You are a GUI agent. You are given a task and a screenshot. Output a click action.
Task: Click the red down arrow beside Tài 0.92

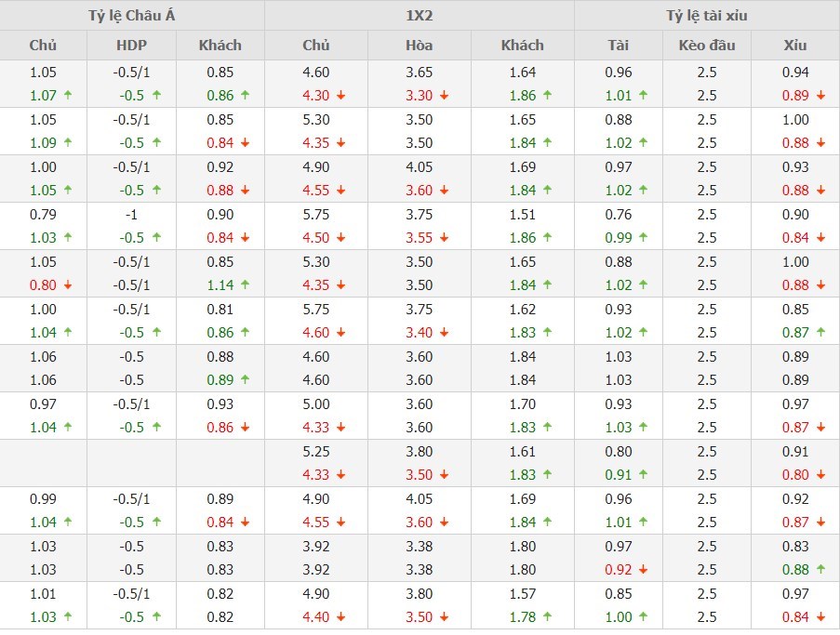pyautogui.click(x=643, y=569)
